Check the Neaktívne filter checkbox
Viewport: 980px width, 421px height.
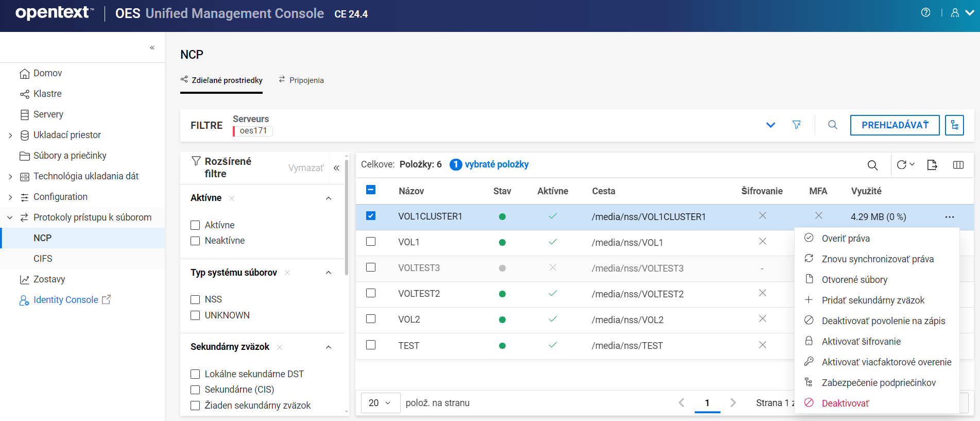[x=195, y=241]
